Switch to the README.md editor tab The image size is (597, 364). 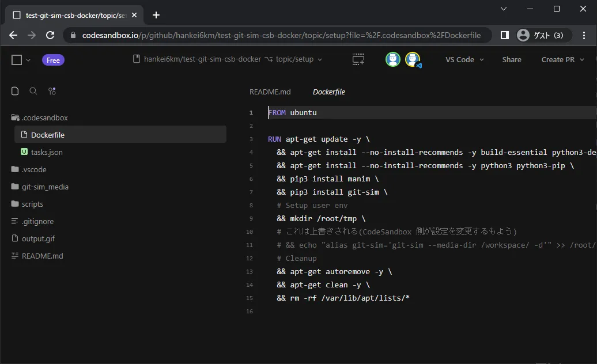click(270, 92)
